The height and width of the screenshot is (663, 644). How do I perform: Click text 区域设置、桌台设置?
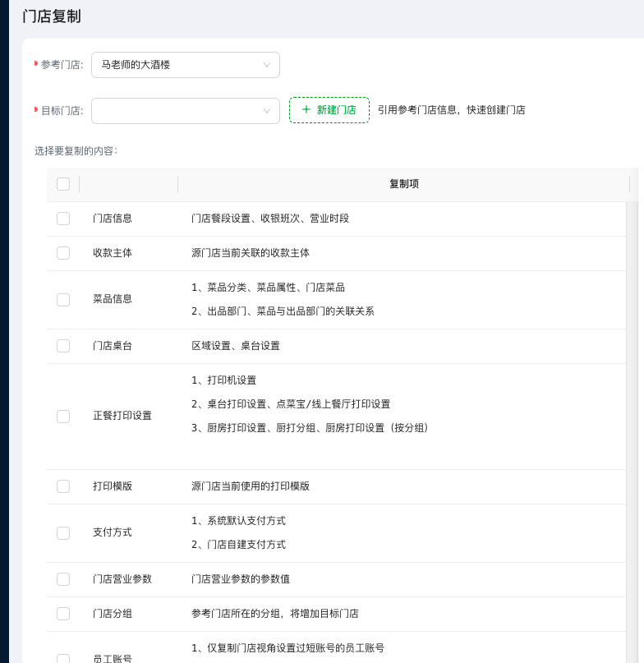point(236,346)
